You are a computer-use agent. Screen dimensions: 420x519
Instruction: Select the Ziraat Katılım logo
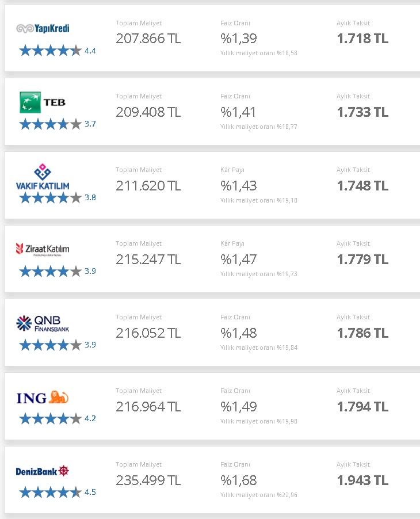43,249
